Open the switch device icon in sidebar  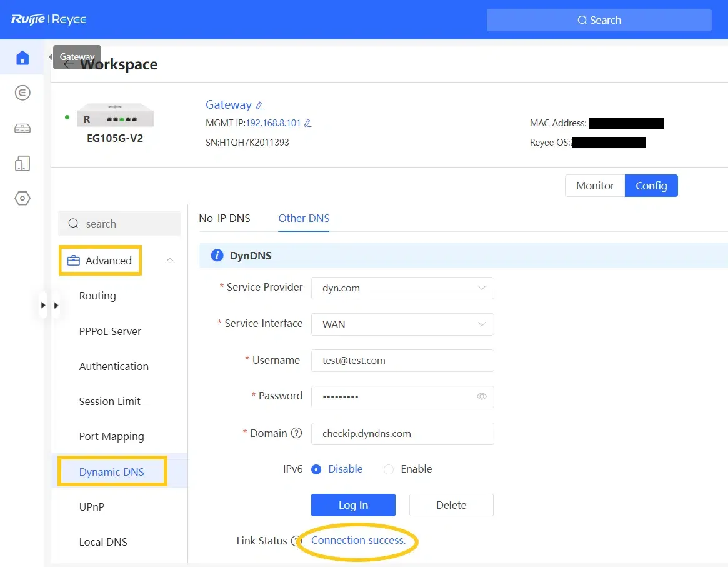[x=22, y=128]
